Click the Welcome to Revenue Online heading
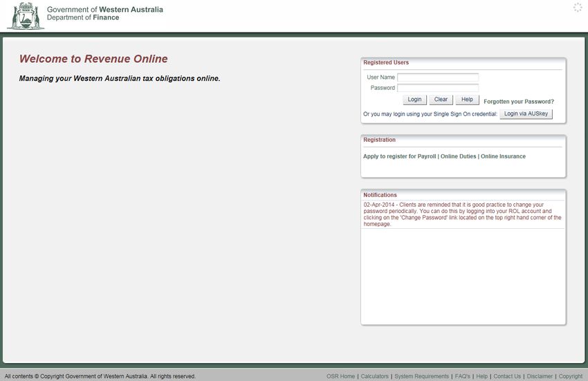 pos(93,59)
